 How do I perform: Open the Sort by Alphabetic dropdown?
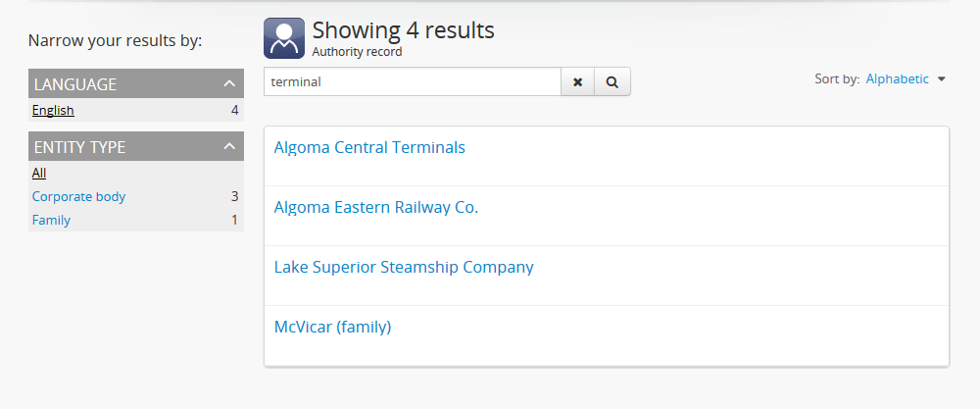click(x=897, y=79)
